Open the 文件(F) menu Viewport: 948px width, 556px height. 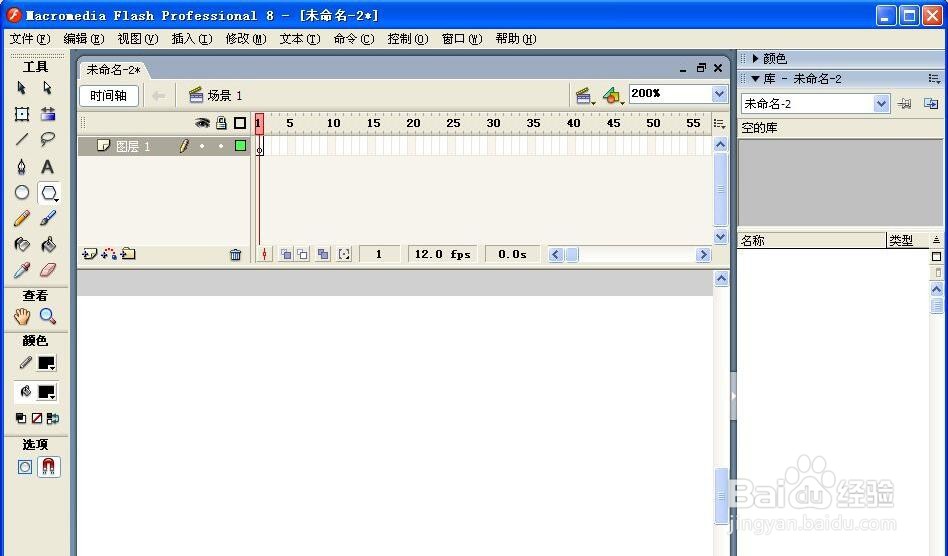pos(30,39)
